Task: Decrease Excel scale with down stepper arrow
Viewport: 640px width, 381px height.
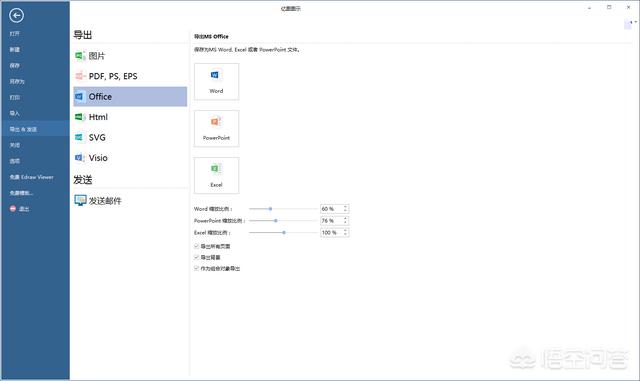Action: click(x=346, y=234)
